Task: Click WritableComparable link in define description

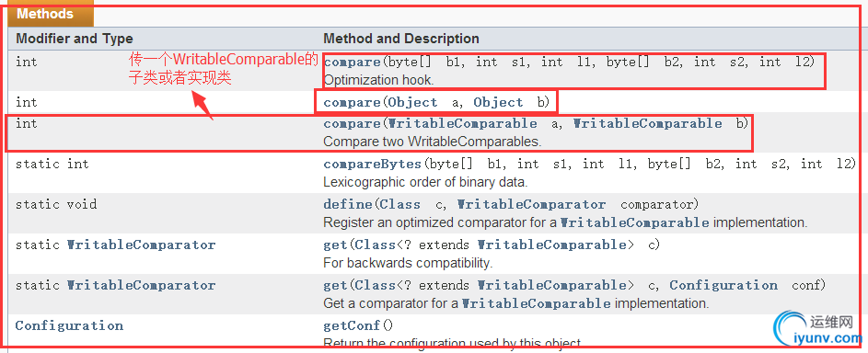Action: pos(634,222)
